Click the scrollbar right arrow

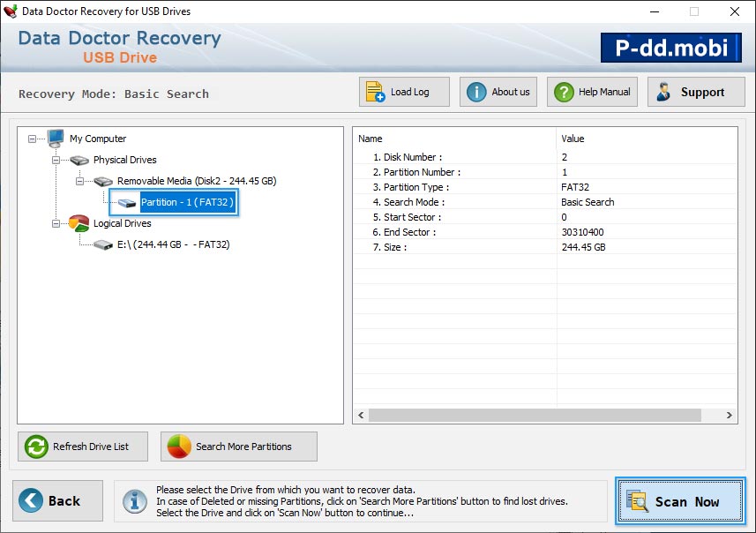point(729,416)
